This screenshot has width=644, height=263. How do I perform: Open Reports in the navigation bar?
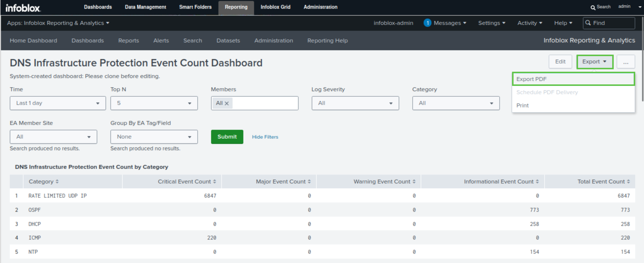[129, 40]
